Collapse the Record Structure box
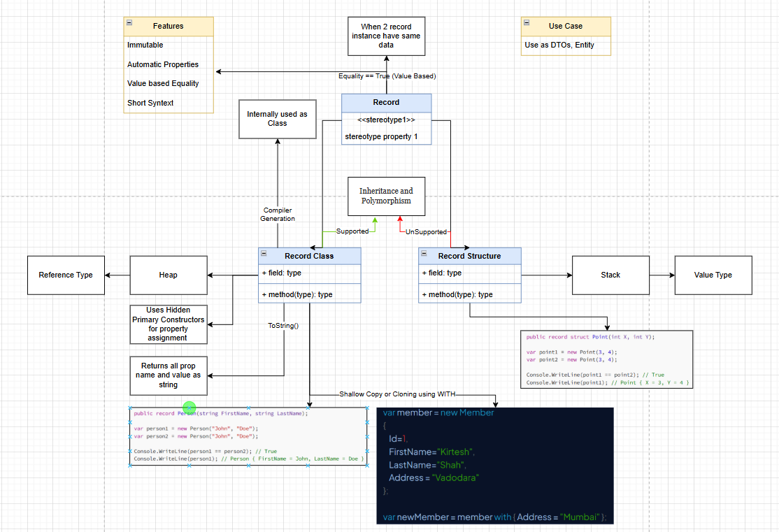 pyautogui.click(x=424, y=253)
